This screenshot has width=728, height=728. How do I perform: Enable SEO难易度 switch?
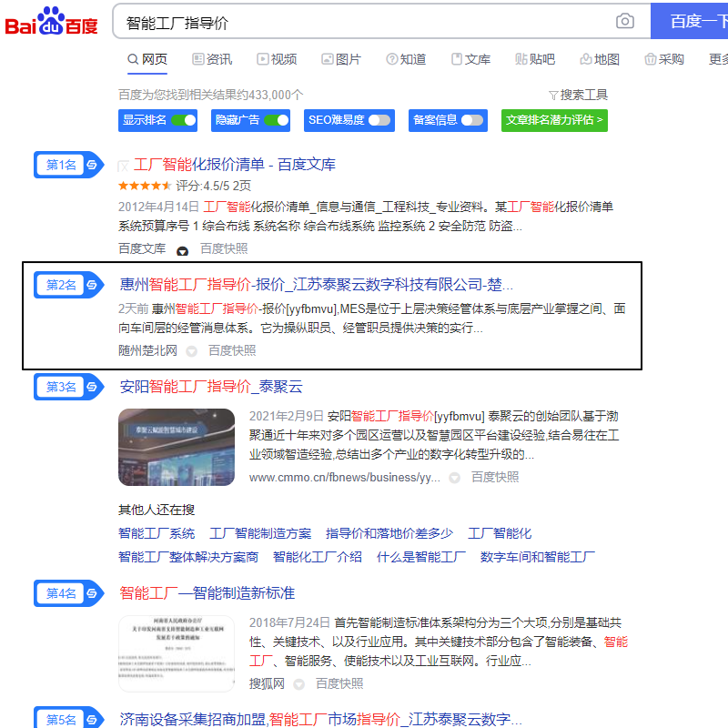click(379, 120)
